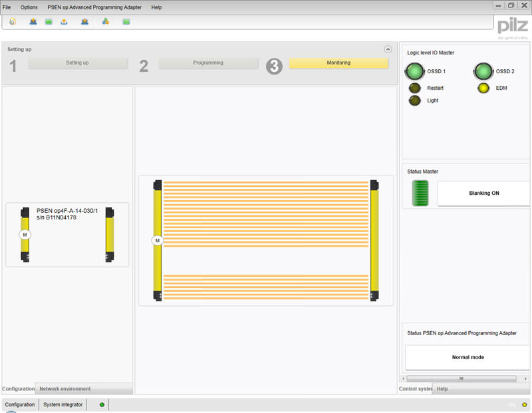
Task: Click the OSSD 1 green indicator light
Action: click(x=414, y=71)
